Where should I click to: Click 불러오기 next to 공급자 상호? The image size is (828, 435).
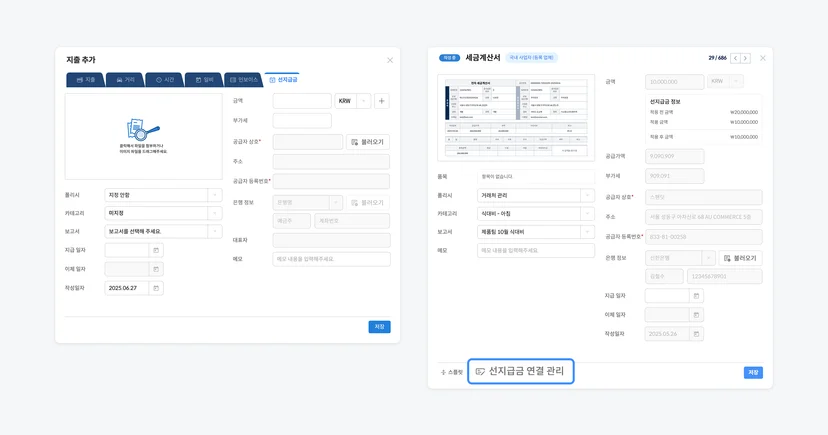[368, 142]
